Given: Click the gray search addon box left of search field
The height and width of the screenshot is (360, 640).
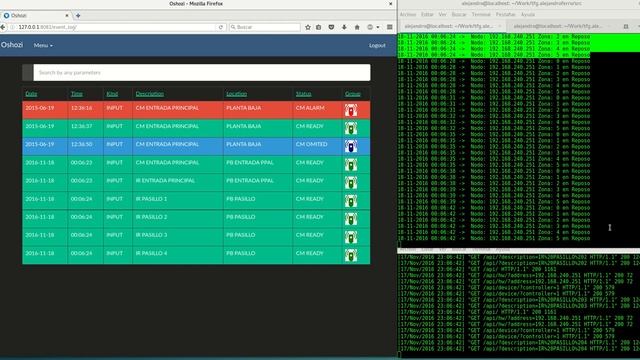Looking at the screenshot, I should point(28,73).
